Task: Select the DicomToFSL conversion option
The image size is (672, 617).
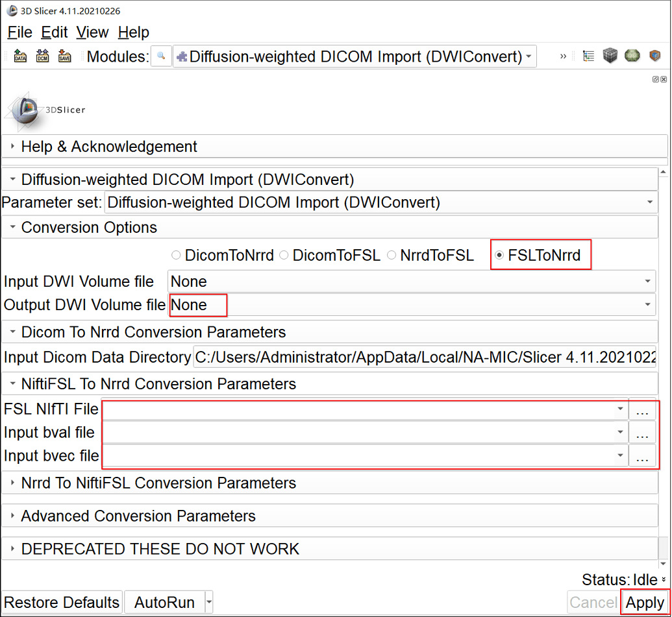Action: click(x=284, y=256)
